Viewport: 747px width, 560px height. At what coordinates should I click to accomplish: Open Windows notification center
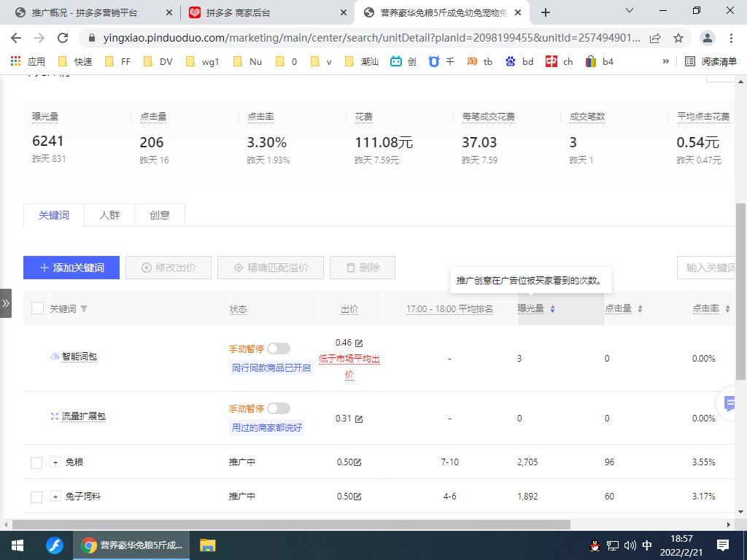pyautogui.click(x=723, y=545)
